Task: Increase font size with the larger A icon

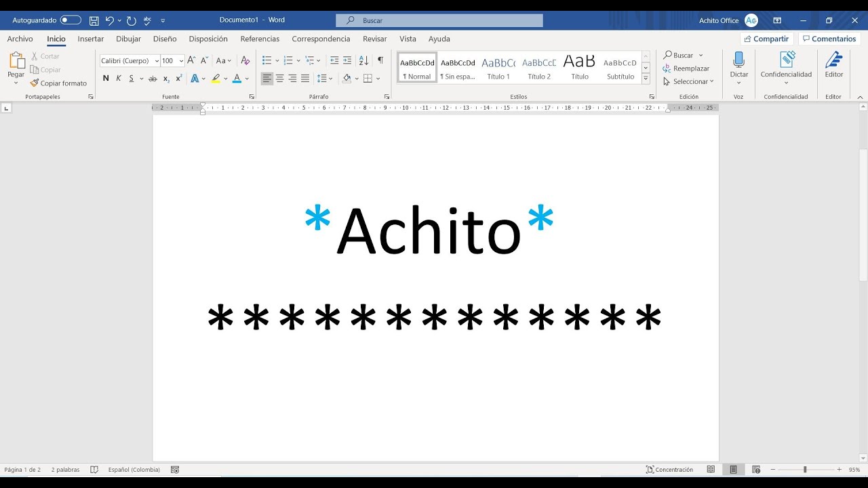Action: (x=191, y=60)
